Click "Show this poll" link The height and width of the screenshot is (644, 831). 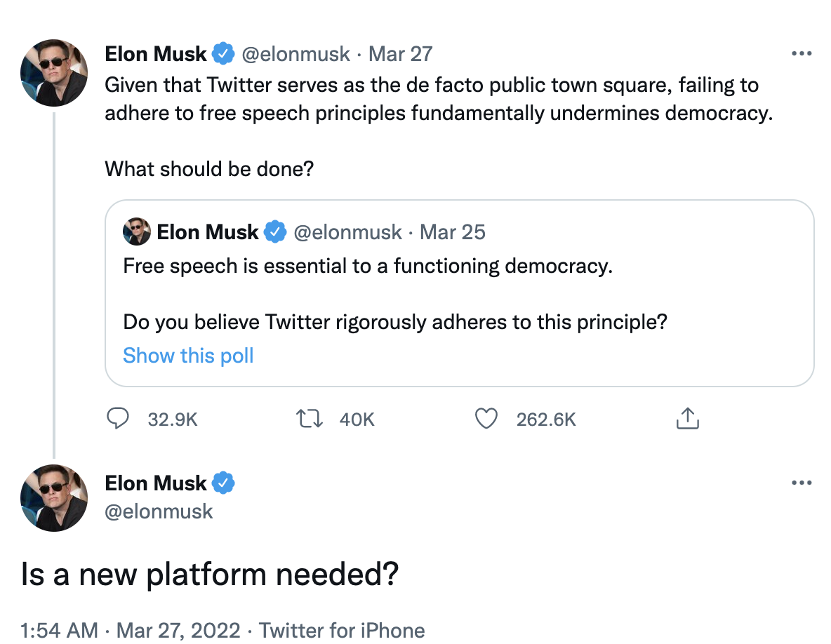pyautogui.click(x=188, y=356)
